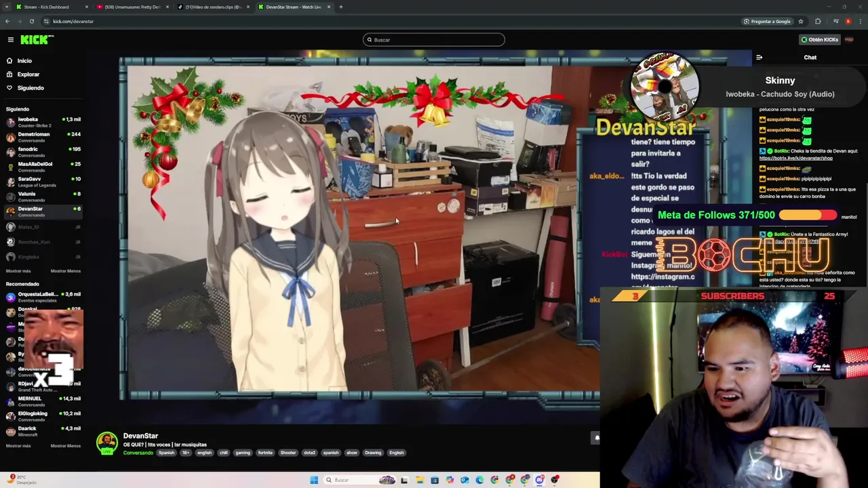
Task: Open MasAllaDelGol channel in sidebar
Action: tap(43, 167)
